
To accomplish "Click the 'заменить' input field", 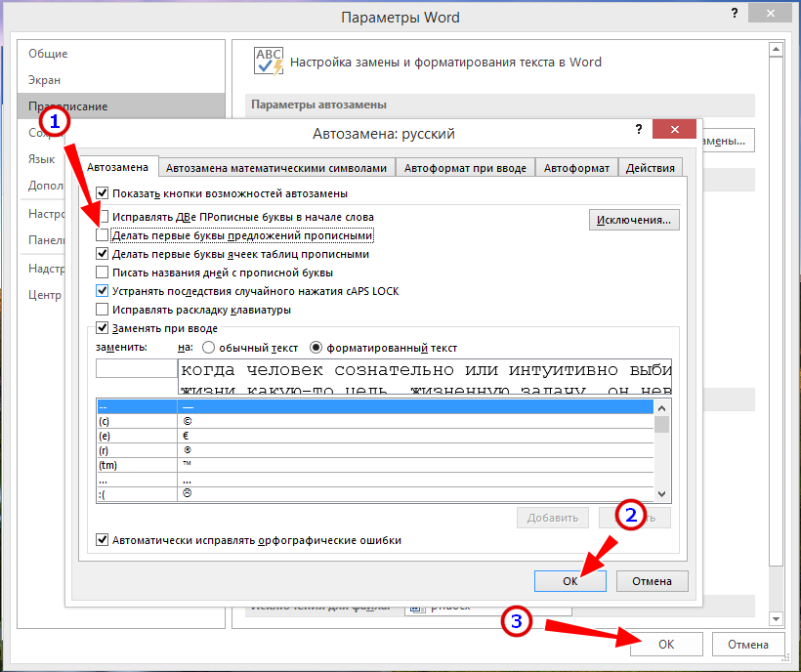I will pyautogui.click(x=135, y=368).
